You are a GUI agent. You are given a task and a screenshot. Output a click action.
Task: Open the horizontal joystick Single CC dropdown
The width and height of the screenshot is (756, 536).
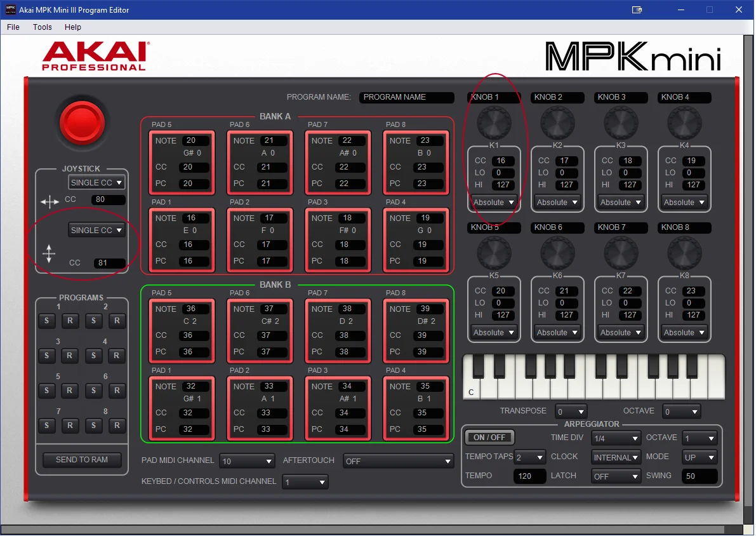point(96,183)
